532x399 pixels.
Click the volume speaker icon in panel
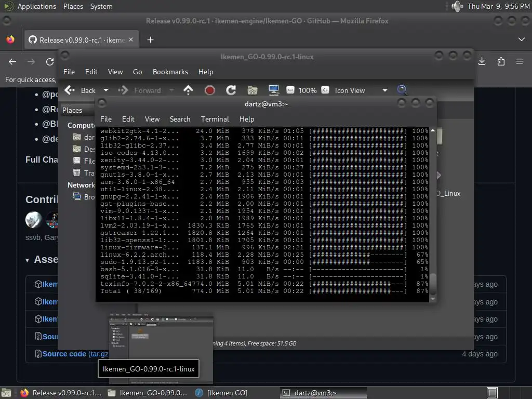pos(457,6)
